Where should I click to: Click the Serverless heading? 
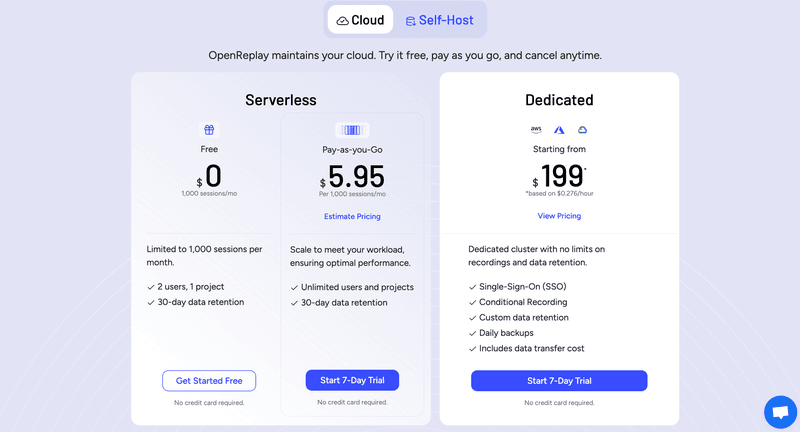(281, 100)
